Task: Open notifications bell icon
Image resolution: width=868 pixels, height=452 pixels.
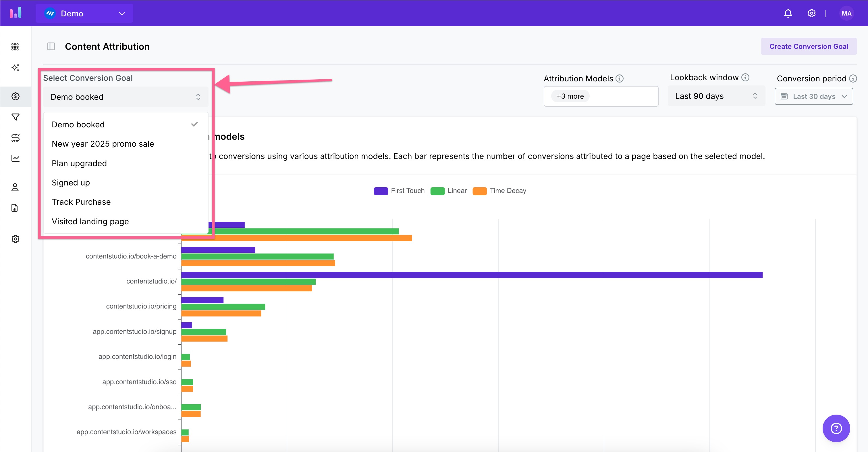Action: coord(788,14)
